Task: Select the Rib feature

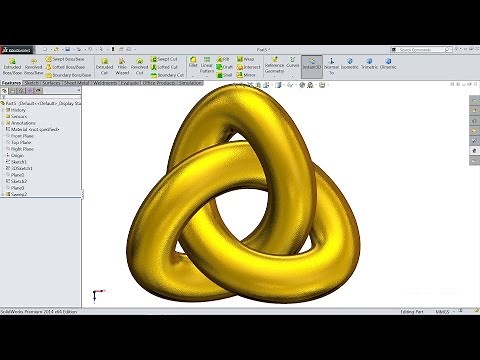Action: (223, 59)
